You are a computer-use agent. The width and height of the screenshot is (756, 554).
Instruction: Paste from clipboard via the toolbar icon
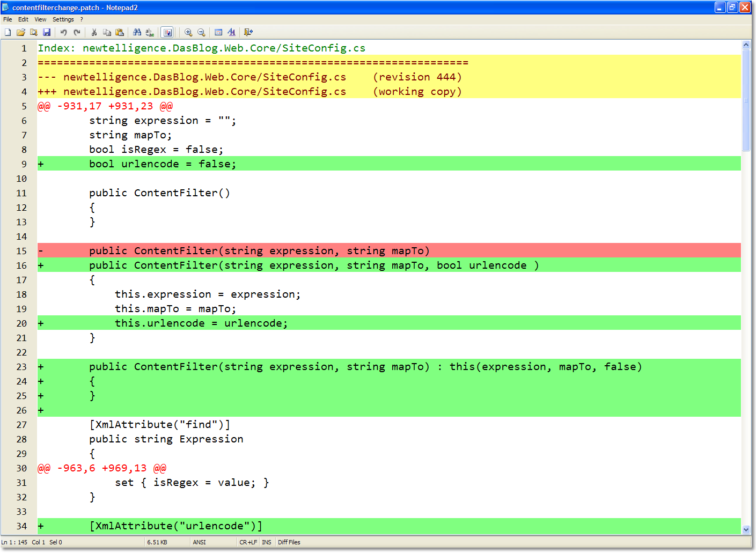click(x=120, y=32)
